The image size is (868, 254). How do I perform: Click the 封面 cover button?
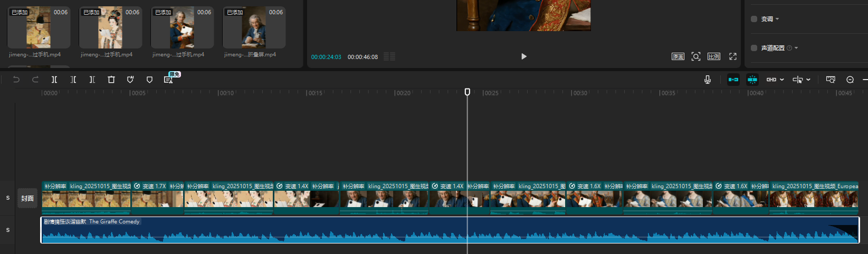click(27, 198)
